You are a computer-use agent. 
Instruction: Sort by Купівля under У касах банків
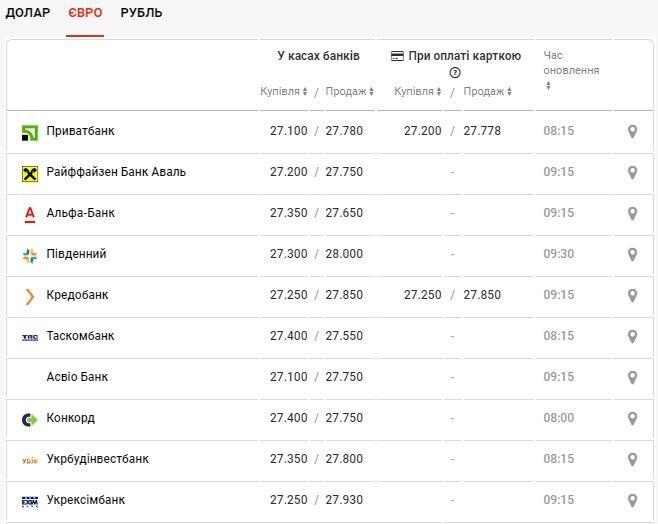tap(284, 91)
